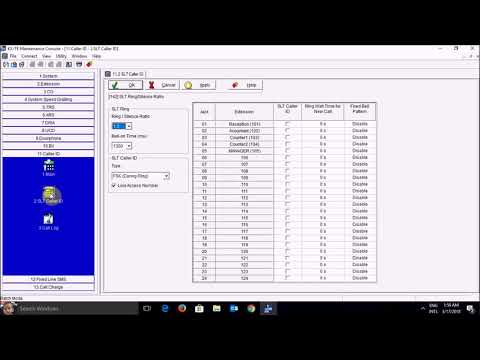This screenshot has width=480, height=360.
Task: Expand the 7.DISA section
Action: pos(48,123)
